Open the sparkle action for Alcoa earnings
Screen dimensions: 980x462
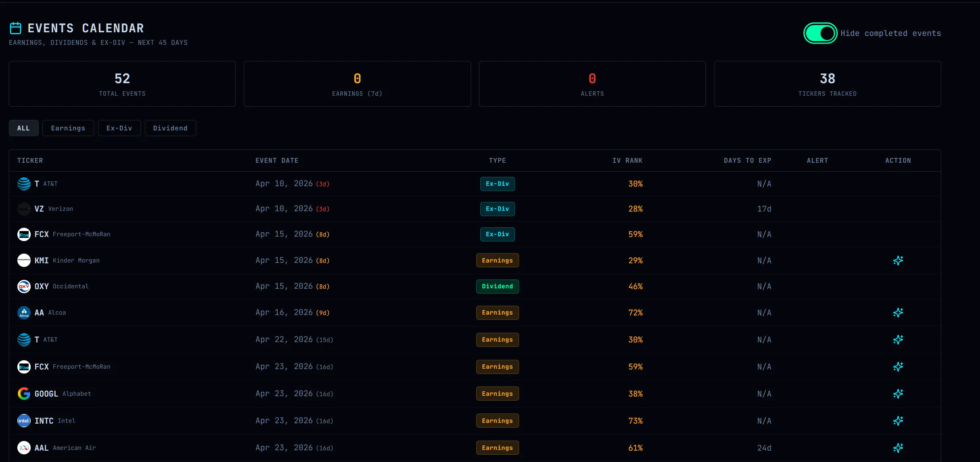[x=898, y=313]
